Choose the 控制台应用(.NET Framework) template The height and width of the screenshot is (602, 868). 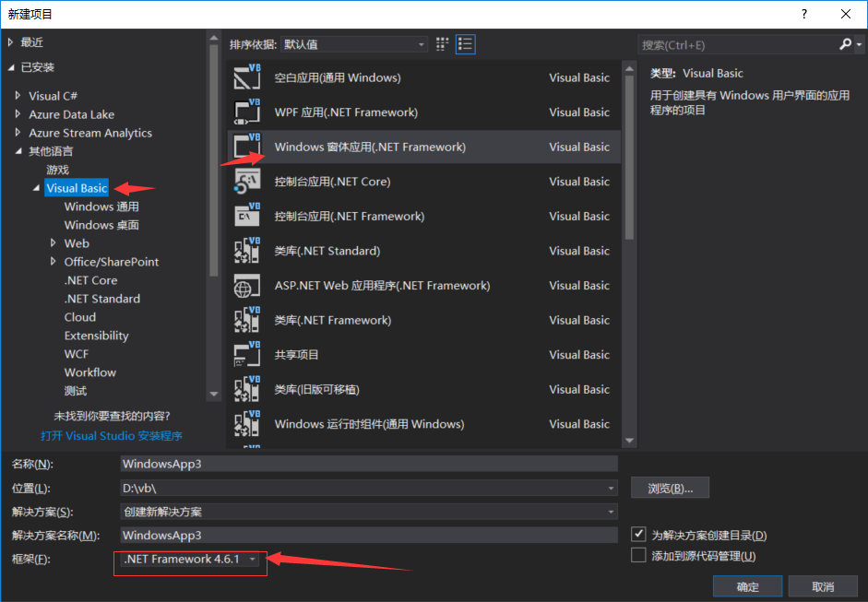369,216
